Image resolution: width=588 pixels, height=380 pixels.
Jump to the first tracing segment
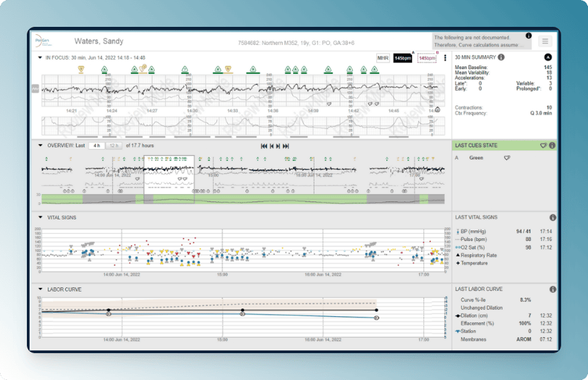pos(263,146)
